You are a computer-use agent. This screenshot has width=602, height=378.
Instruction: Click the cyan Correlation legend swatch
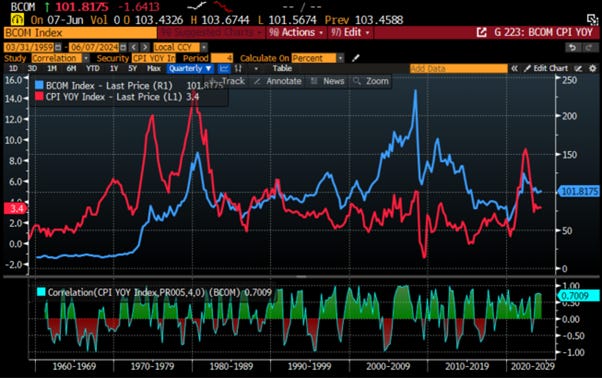[41, 292]
